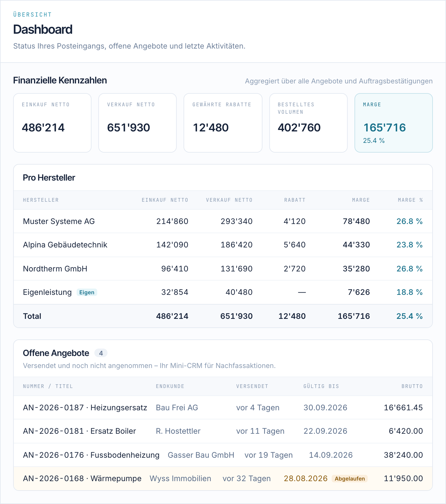446x504 pixels.
Task: Click customer Wyss Immobilien
Action: (180, 479)
